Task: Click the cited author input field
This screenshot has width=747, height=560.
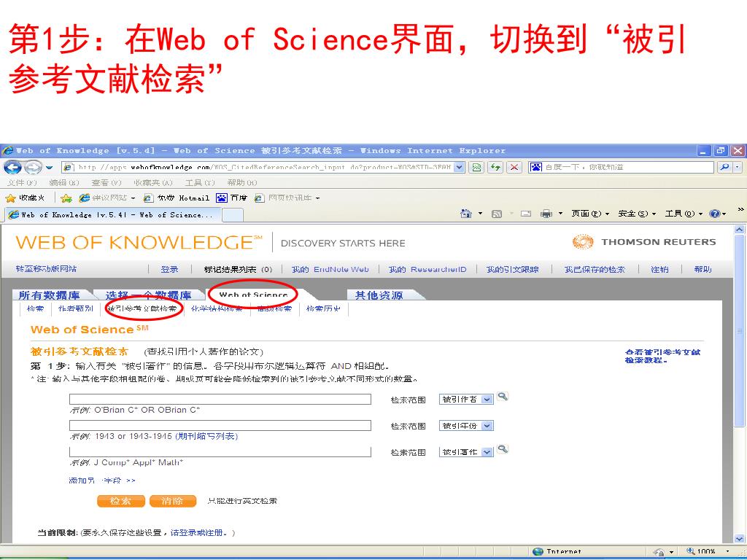Action: pyautogui.click(x=220, y=399)
